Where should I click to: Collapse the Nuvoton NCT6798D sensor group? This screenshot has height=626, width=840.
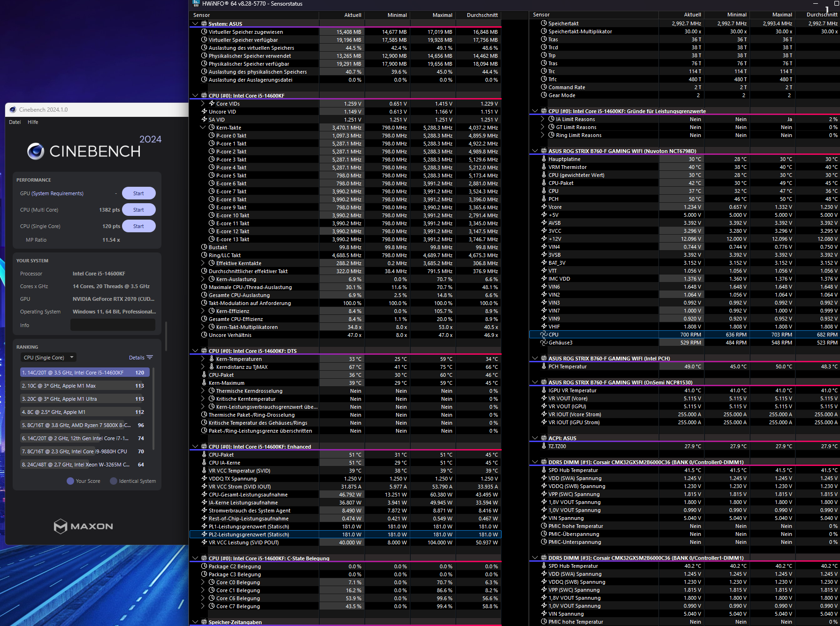click(x=535, y=151)
